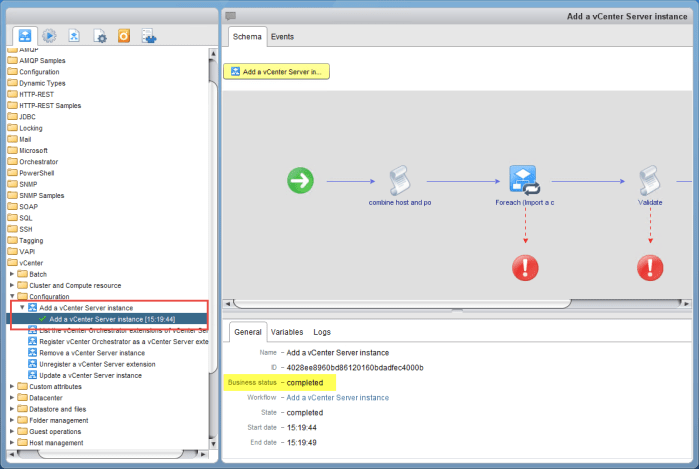Image resolution: width=699 pixels, height=469 pixels.
Task: Click the comment bubble icon above the Schema tab
Action: pyautogui.click(x=230, y=16)
